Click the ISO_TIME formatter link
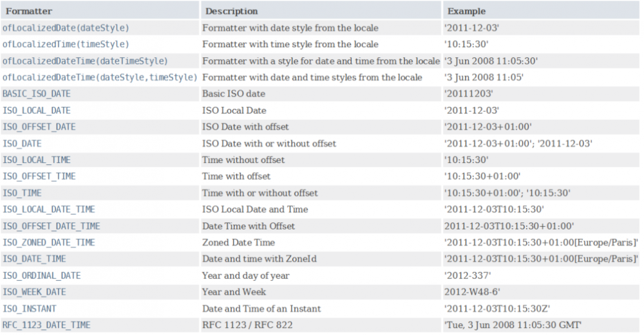 tap(22, 193)
